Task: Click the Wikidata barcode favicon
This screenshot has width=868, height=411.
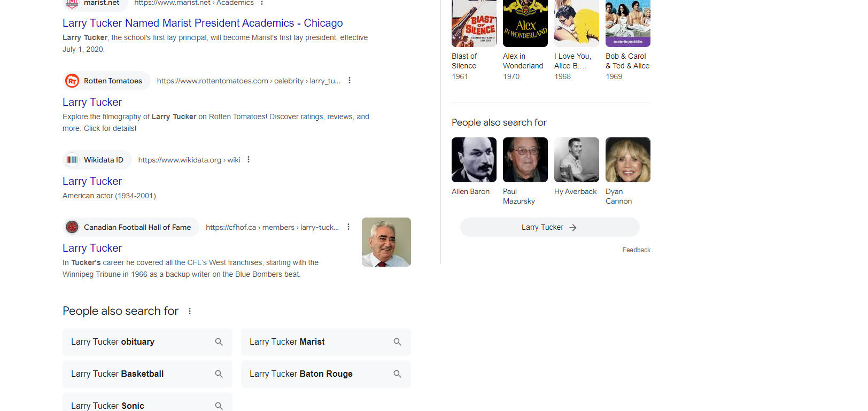Action: (x=72, y=160)
